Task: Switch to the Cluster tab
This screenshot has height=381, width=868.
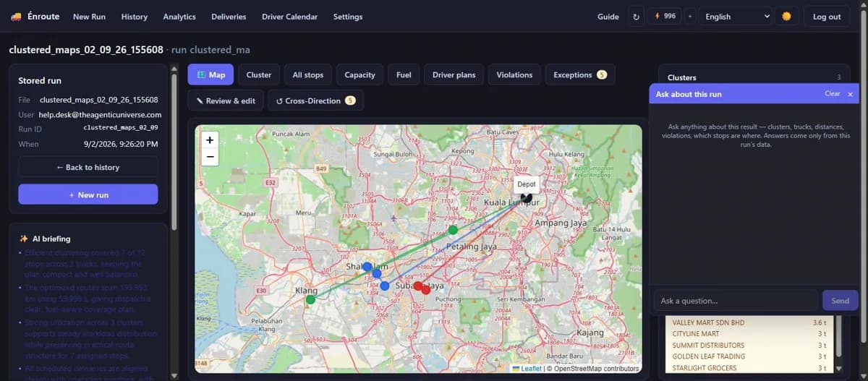Action: coord(259,74)
